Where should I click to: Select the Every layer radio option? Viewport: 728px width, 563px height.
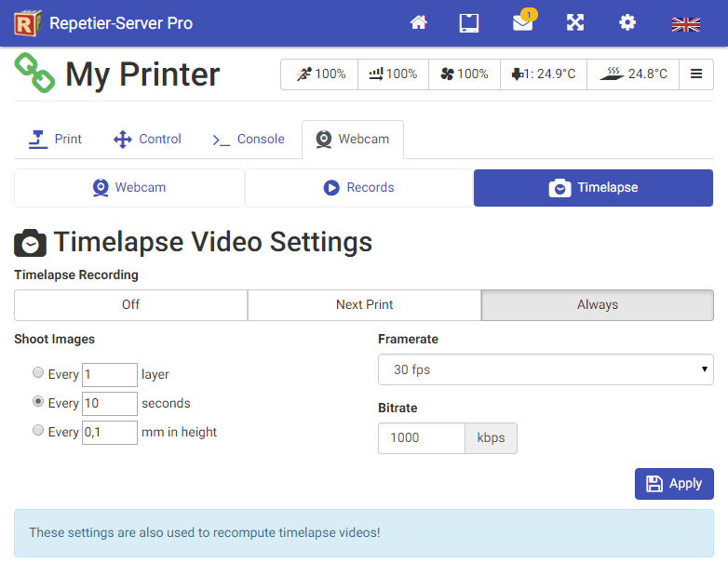coord(38,373)
